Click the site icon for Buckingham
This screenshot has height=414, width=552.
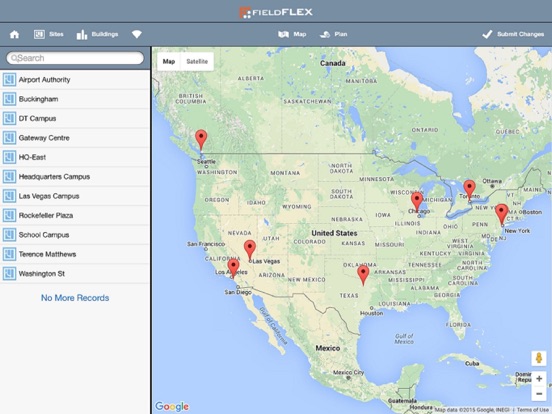9,99
